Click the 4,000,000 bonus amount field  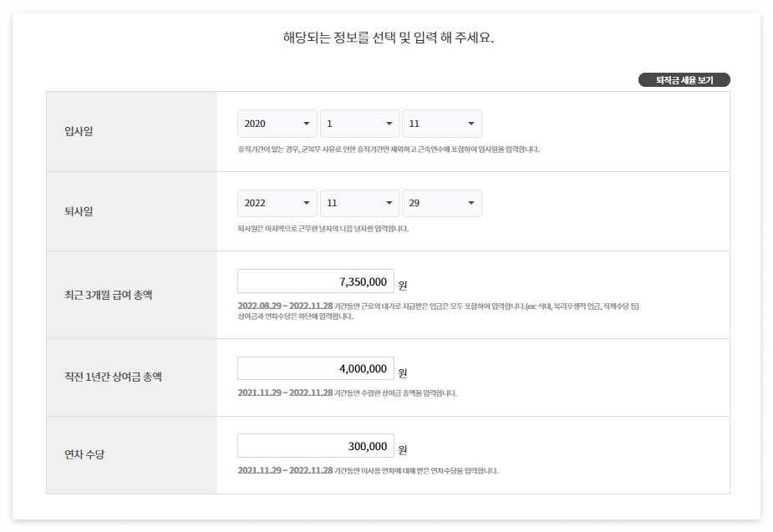point(316,368)
